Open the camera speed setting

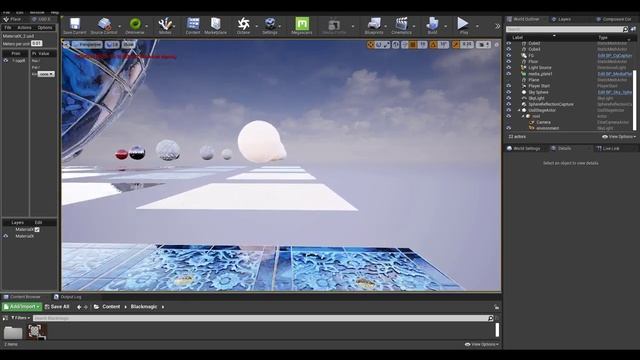coord(483,44)
